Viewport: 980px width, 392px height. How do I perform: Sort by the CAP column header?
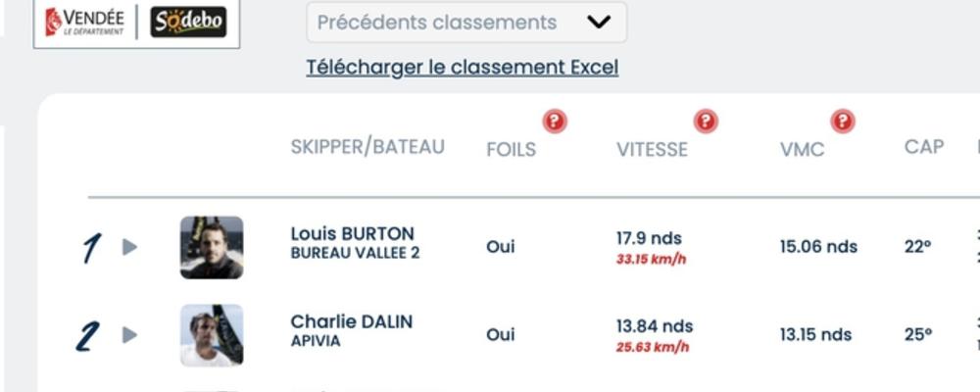pyautogui.click(x=924, y=147)
